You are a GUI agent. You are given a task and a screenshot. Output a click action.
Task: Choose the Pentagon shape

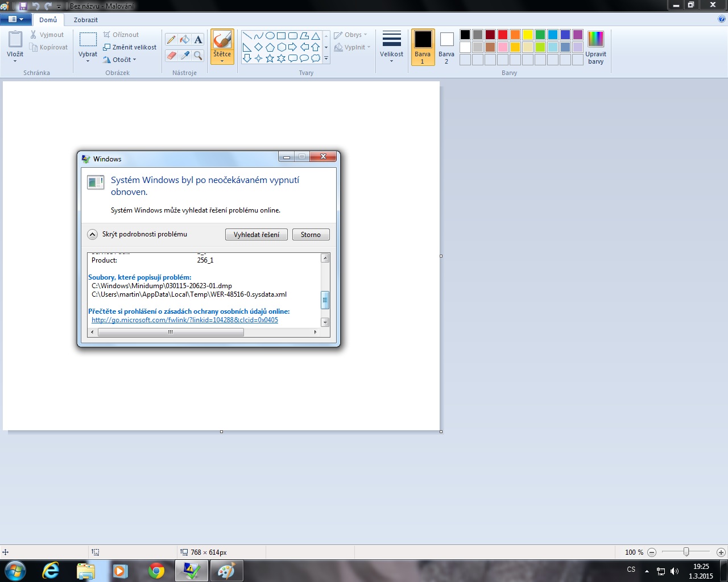coord(270,47)
